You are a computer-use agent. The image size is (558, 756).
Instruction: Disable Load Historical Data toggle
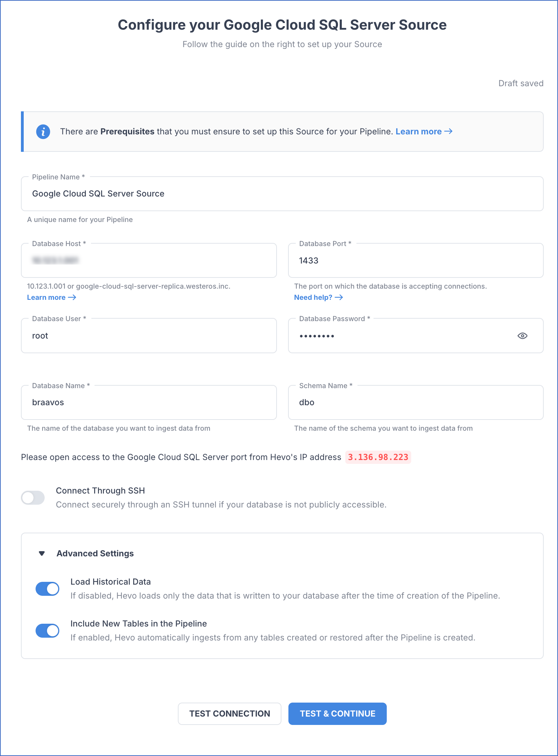click(x=47, y=589)
